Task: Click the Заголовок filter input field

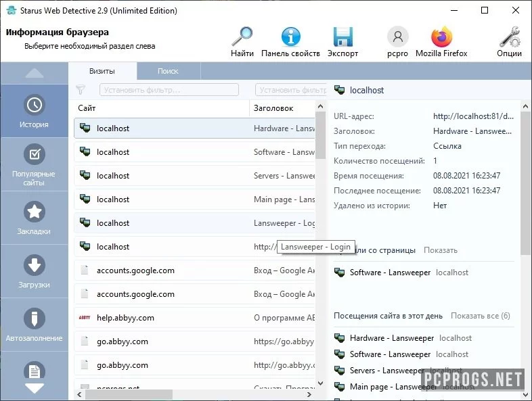Action: 291,90
